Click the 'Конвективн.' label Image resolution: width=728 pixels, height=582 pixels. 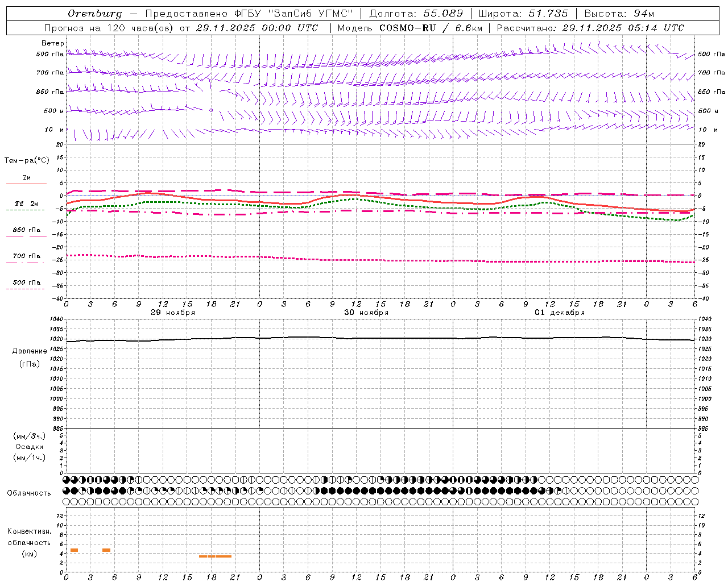30,531
